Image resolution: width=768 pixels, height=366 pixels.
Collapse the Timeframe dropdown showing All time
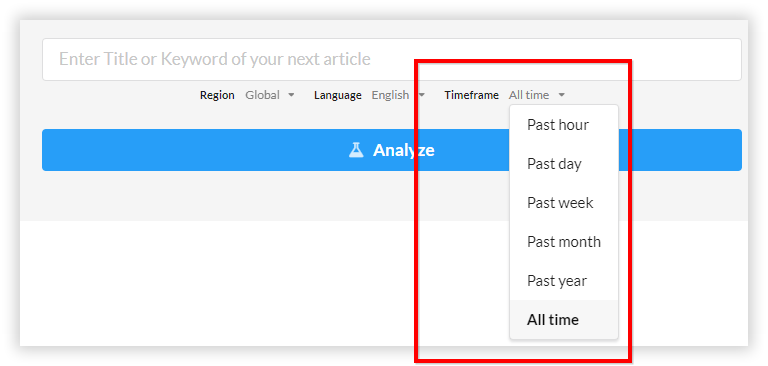tap(537, 95)
